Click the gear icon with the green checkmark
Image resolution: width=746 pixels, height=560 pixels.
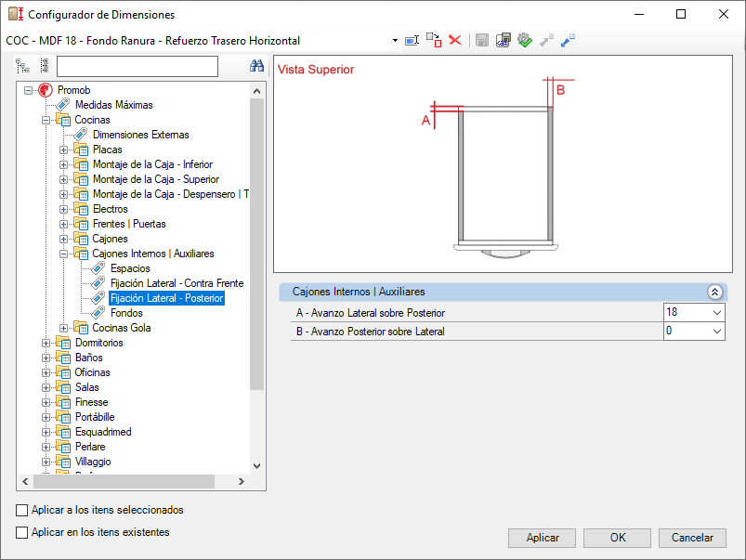pyautogui.click(x=525, y=41)
